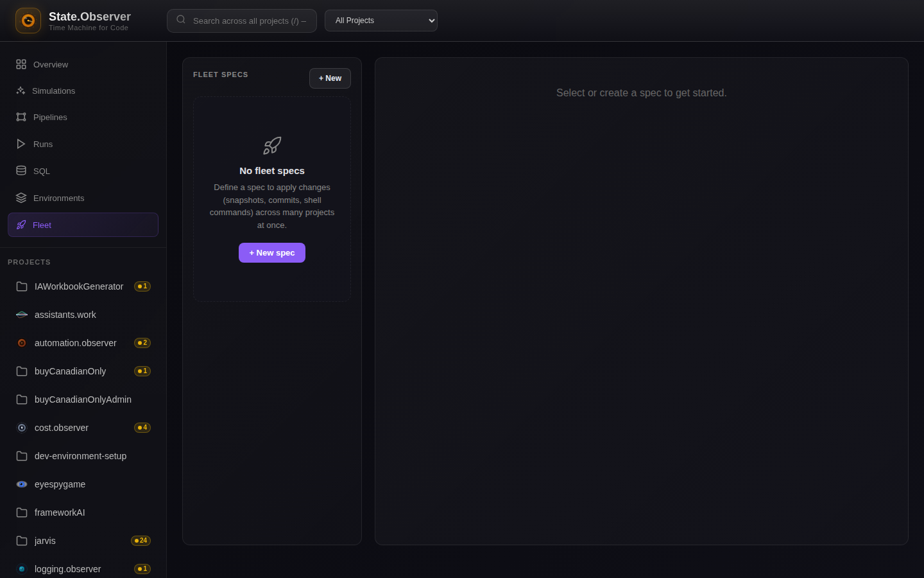Select buyCanadianOnlyAdmin project

coord(83,399)
